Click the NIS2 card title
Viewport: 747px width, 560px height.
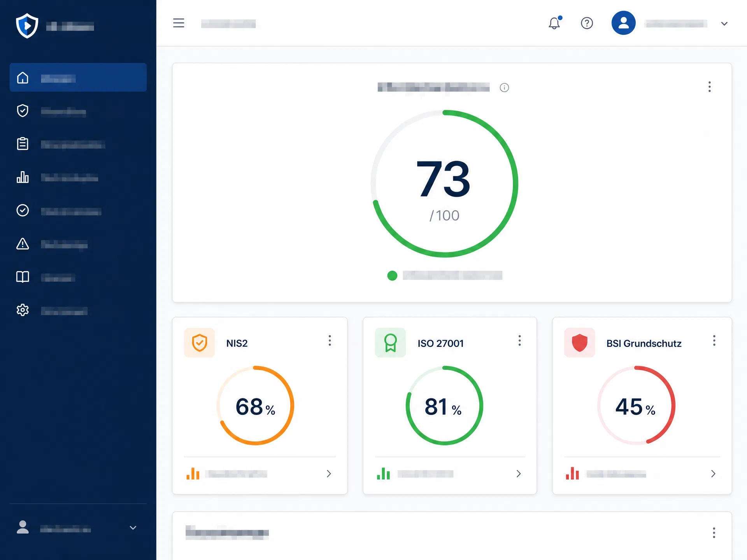click(237, 343)
